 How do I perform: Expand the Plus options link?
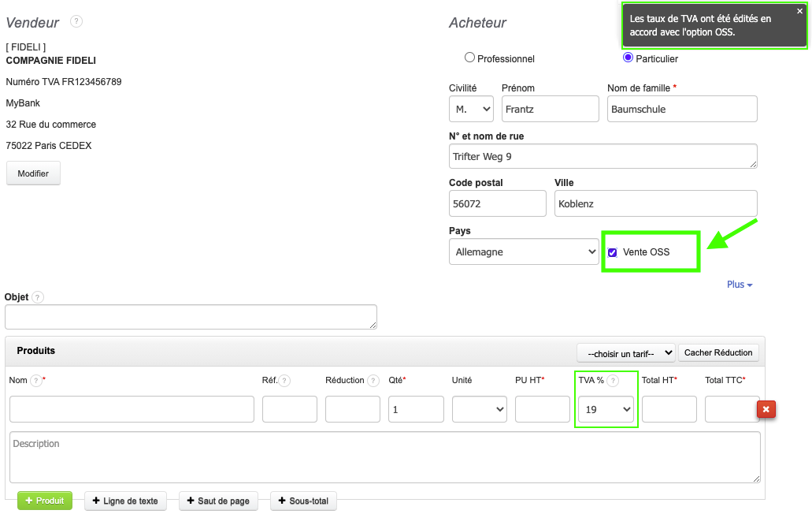[x=739, y=285]
